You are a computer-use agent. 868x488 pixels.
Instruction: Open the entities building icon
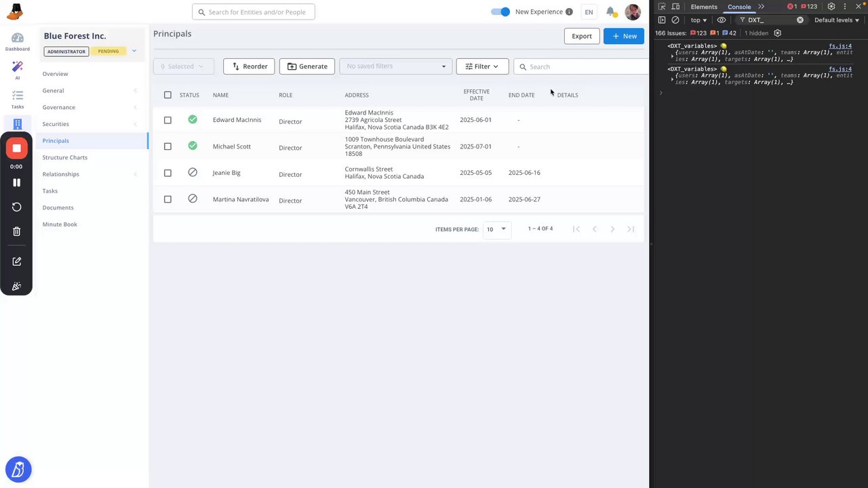pos(18,124)
